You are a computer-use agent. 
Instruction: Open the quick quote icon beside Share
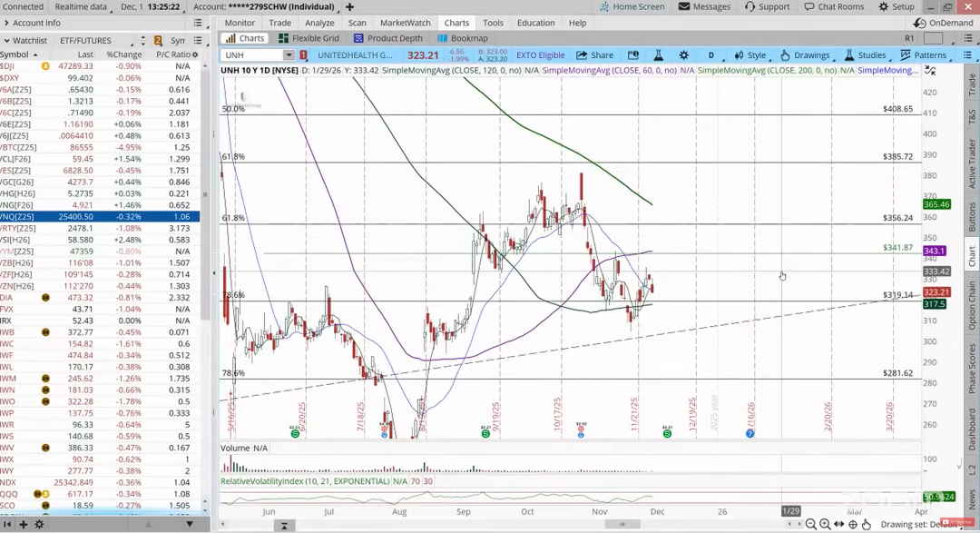tap(633, 55)
